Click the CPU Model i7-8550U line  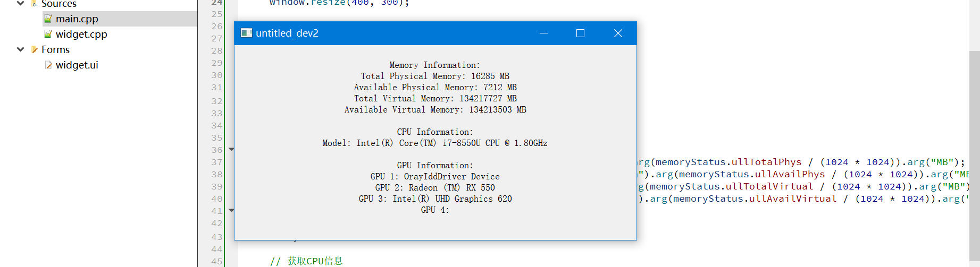pos(435,143)
